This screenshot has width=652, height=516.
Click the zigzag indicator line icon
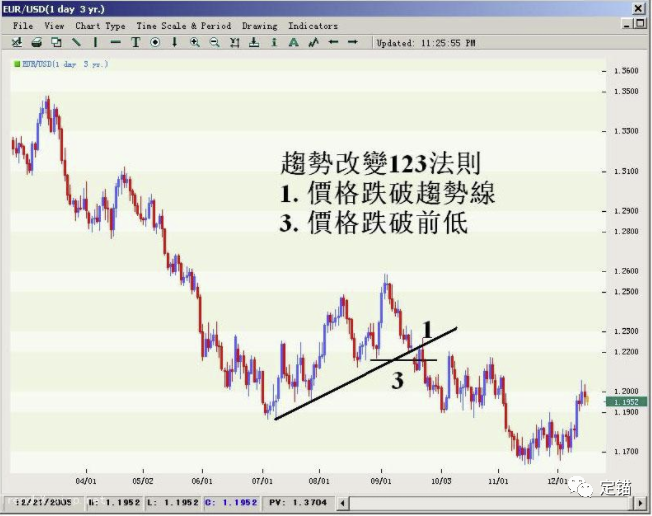[x=314, y=42]
